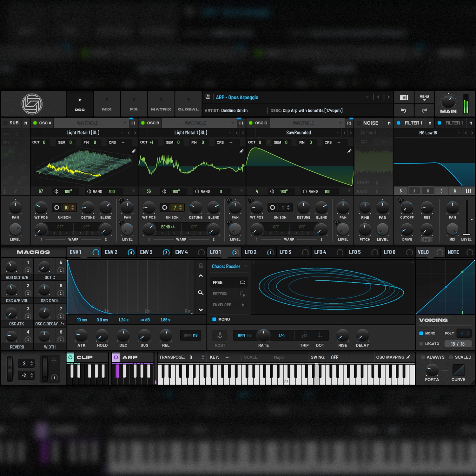
Task: Disable OSC B
Action: [x=143, y=123]
